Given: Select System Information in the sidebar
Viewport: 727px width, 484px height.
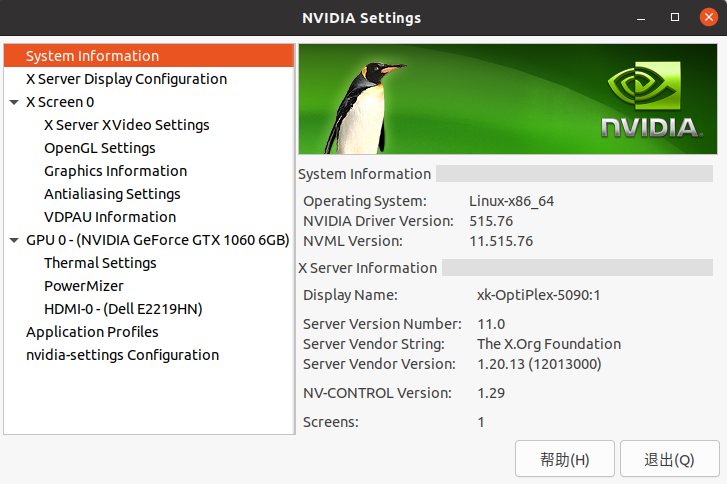Looking at the screenshot, I should tap(92, 56).
